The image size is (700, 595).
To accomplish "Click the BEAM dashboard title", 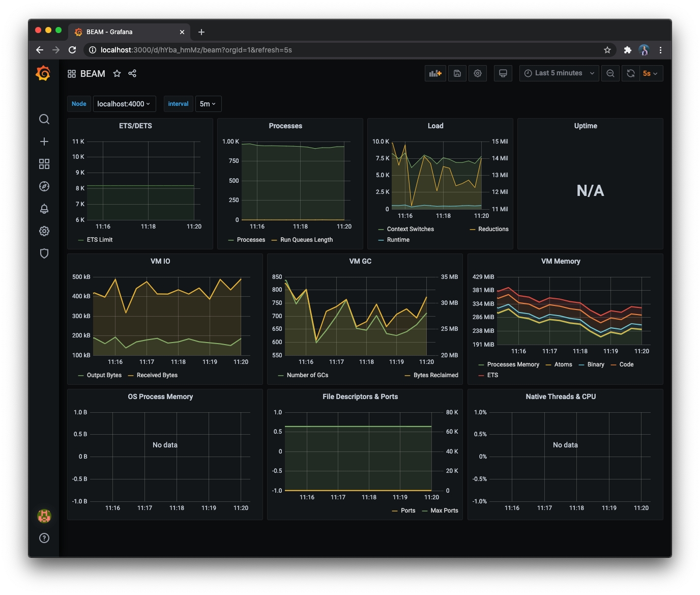I will pos(93,74).
